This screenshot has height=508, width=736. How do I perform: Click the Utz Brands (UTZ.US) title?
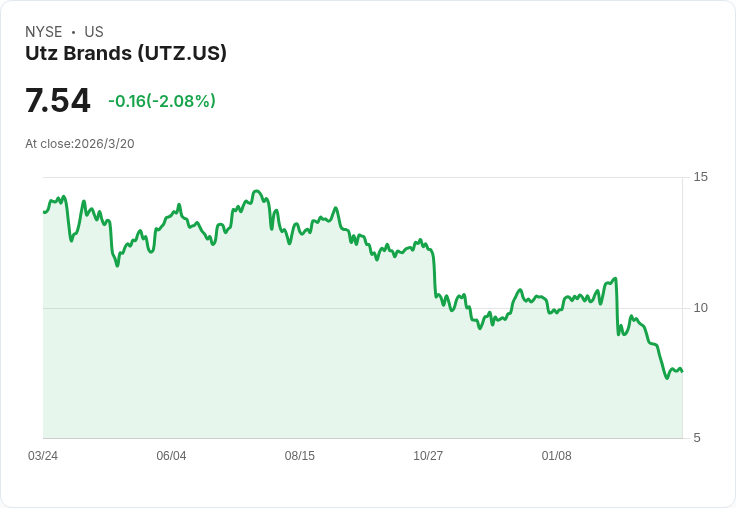pos(126,53)
